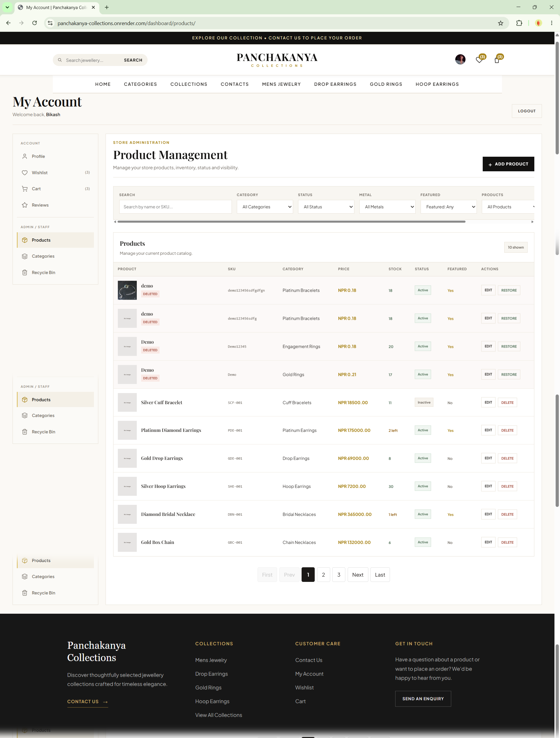This screenshot has height=738, width=560.
Task: Click the LOGOUT button
Action: [x=527, y=111]
